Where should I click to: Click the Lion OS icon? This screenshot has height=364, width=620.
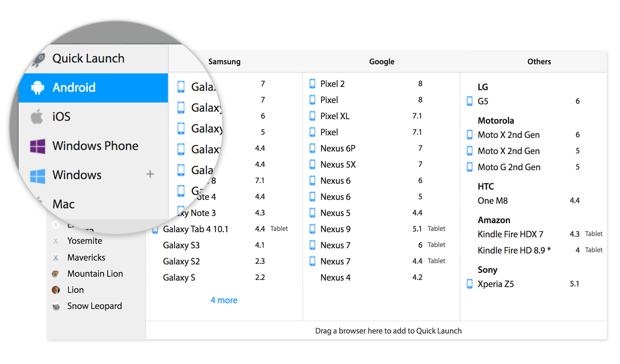(x=56, y=290)
